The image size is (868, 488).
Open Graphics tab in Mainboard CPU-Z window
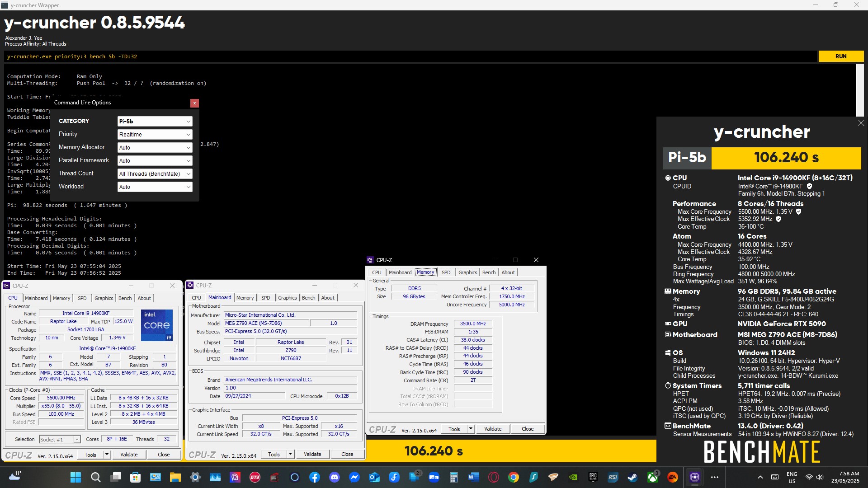tap(288, 298)
